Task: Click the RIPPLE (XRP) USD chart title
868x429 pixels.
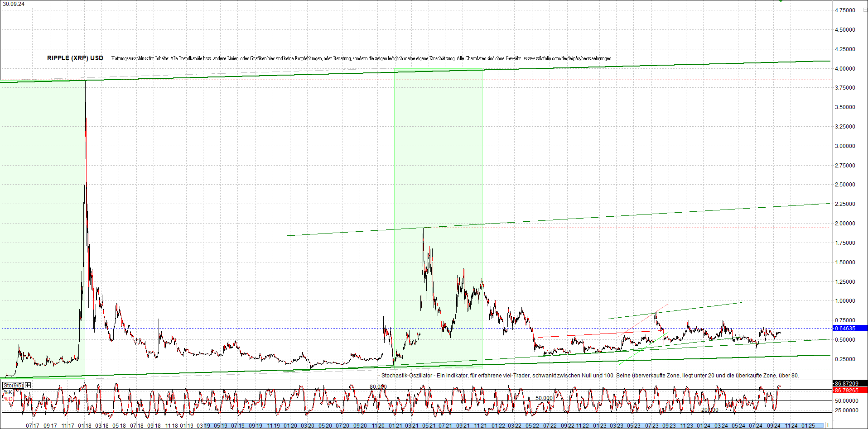Action: tap(75, 58)
